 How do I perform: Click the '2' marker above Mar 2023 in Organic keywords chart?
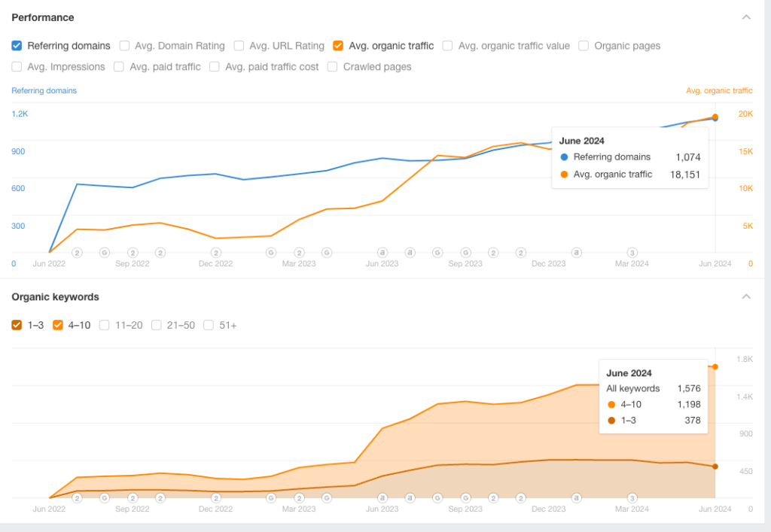point(299,497)
